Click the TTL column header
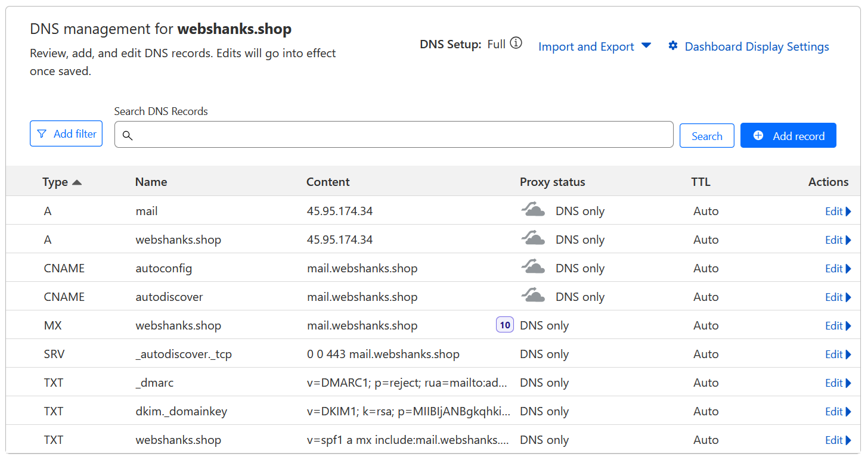This screenshot has height=460, width=868. [x=701, y=182]
